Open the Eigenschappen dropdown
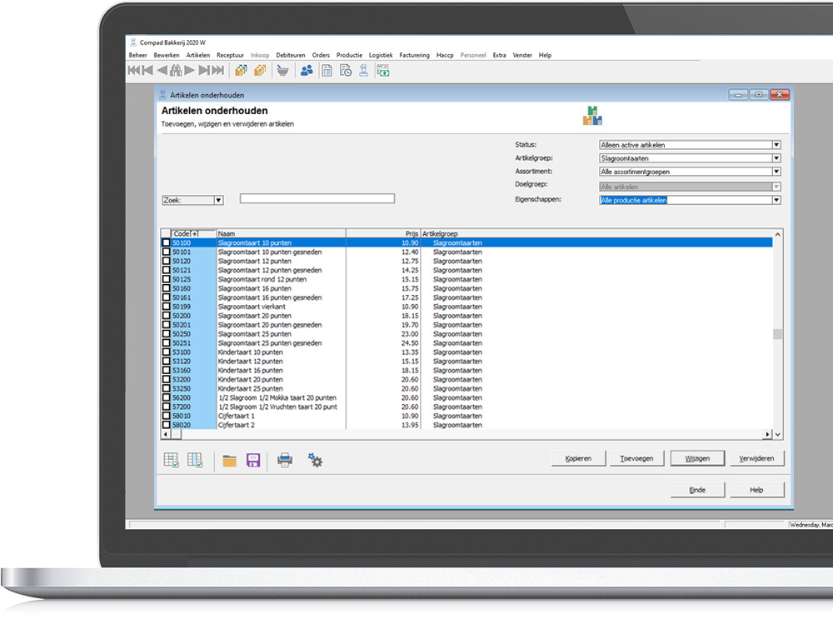The image size is (833, 644). click(x=776, y=200)
